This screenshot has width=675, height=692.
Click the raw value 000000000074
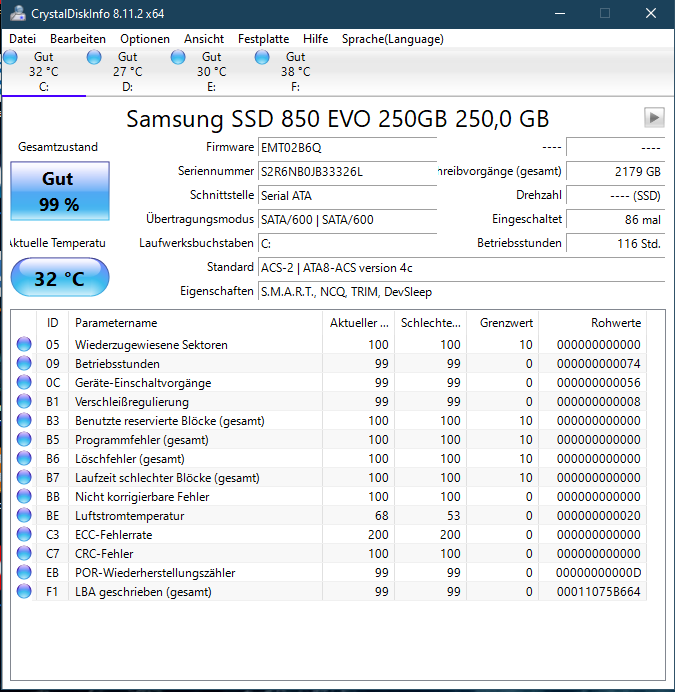(x=598, y=363)
